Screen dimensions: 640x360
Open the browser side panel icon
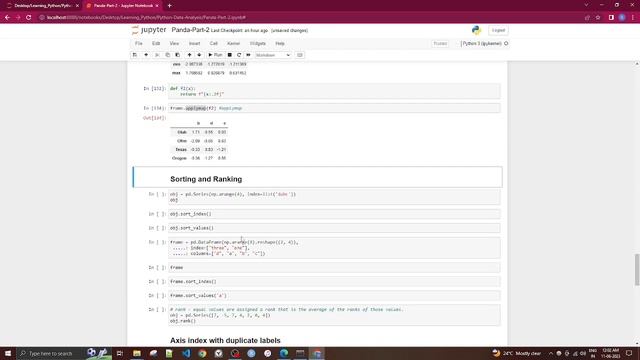[x=611, y=18]
